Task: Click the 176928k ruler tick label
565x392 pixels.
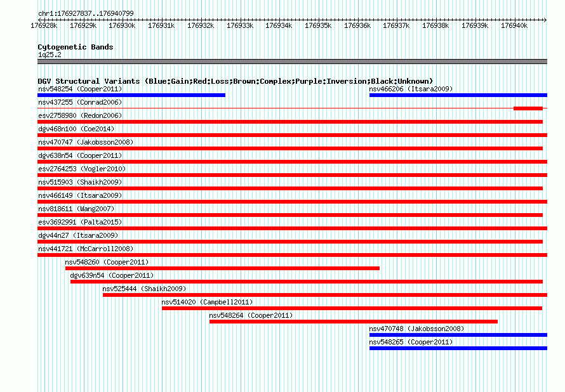Action: tap(44, 25)
